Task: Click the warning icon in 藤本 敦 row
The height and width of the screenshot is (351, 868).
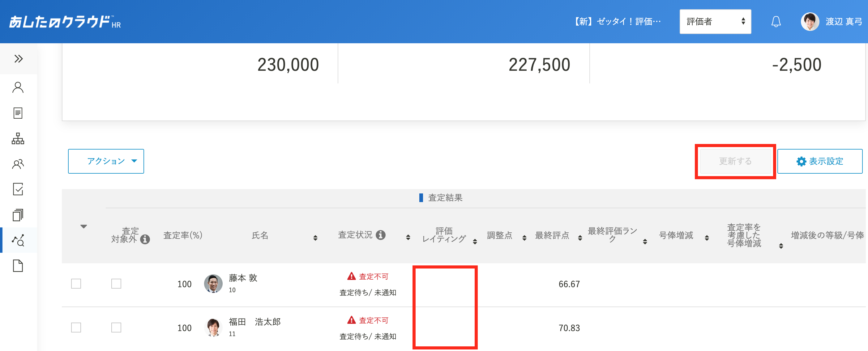Action: pyautogui.click(x=352, y=276)
